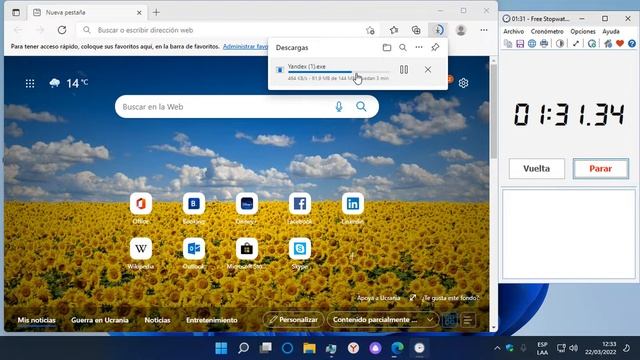
Task: Open the Wikipedia quick link
Action: (x=141, y=249)
